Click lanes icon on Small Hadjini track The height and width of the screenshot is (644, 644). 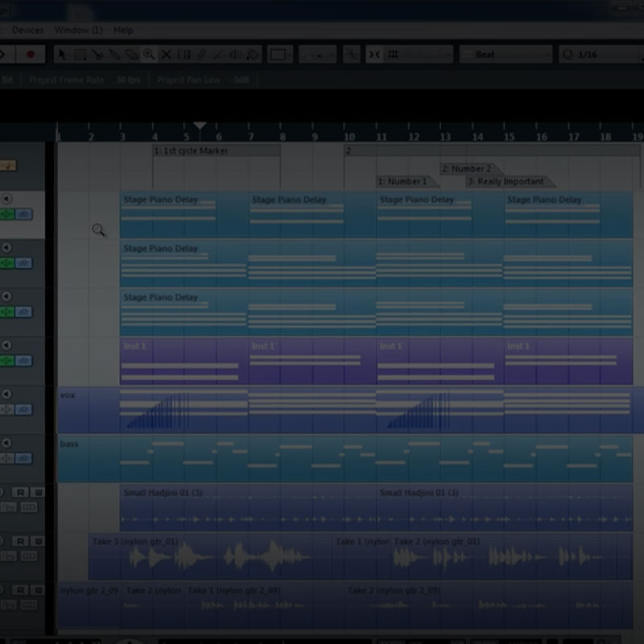(x=29, y=508)
